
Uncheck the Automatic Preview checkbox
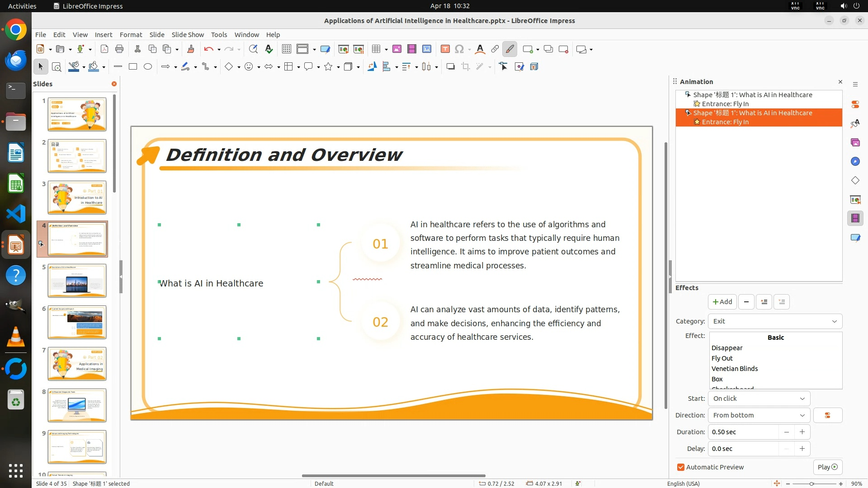(x=681, y=467)
